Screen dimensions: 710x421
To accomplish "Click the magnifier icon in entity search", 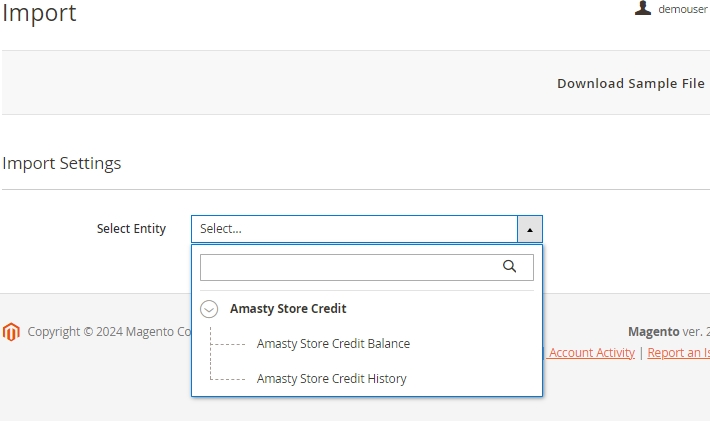I will pos(509,267).
